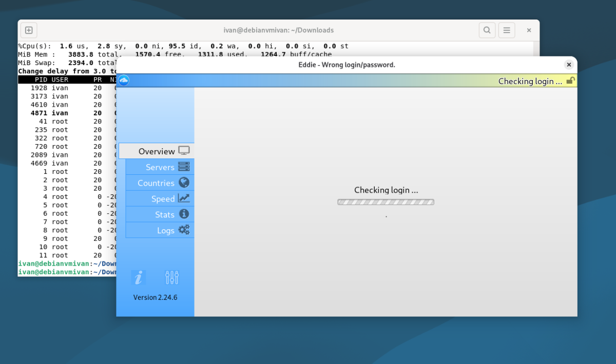The width and height of the screenshot is (616, 364).
Task: Close the Eddie window
Action: [x=569, y=65]
